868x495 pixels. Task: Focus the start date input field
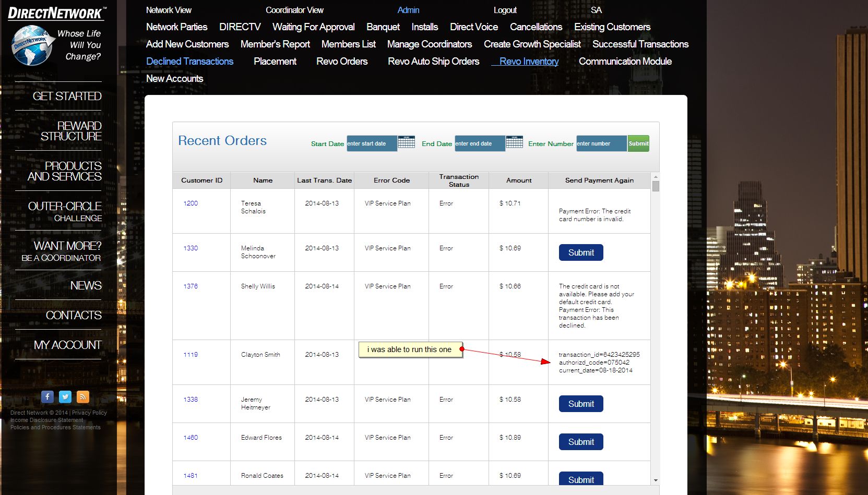pyautogui.click(x=372, y=143)
